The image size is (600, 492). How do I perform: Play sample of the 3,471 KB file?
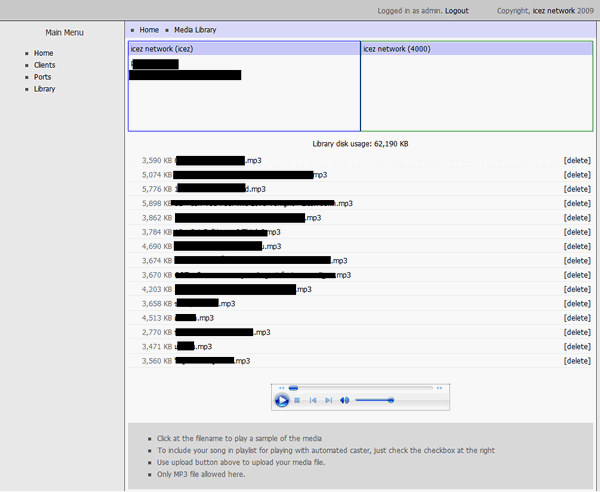pos(193,347)
